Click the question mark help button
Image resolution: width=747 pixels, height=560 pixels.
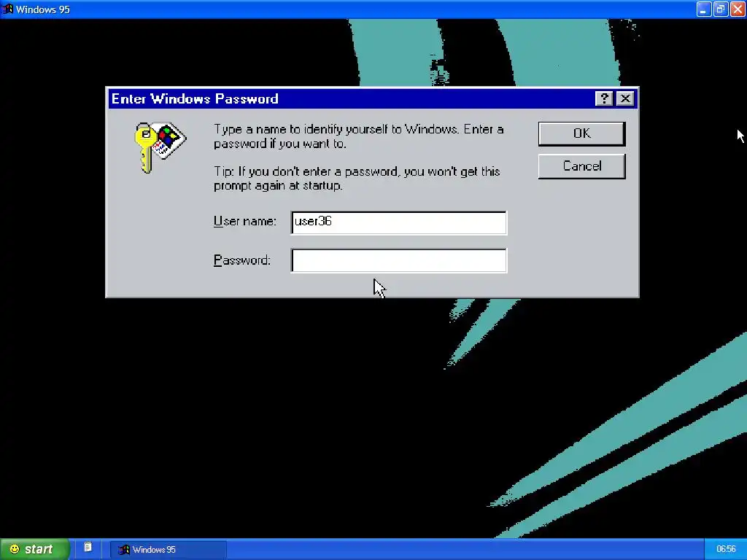603,98
